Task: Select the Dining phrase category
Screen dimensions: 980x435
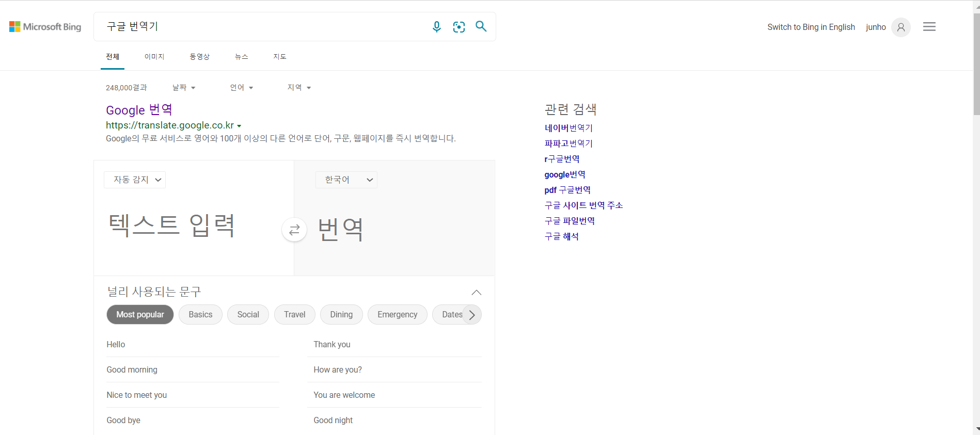Action: click(341, 315)
